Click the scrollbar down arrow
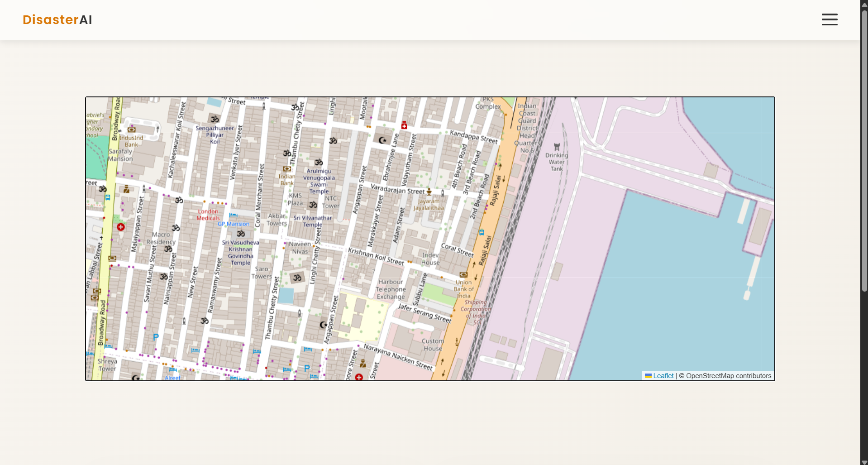Viewport: 868px width, 465px height. point(864,462)
